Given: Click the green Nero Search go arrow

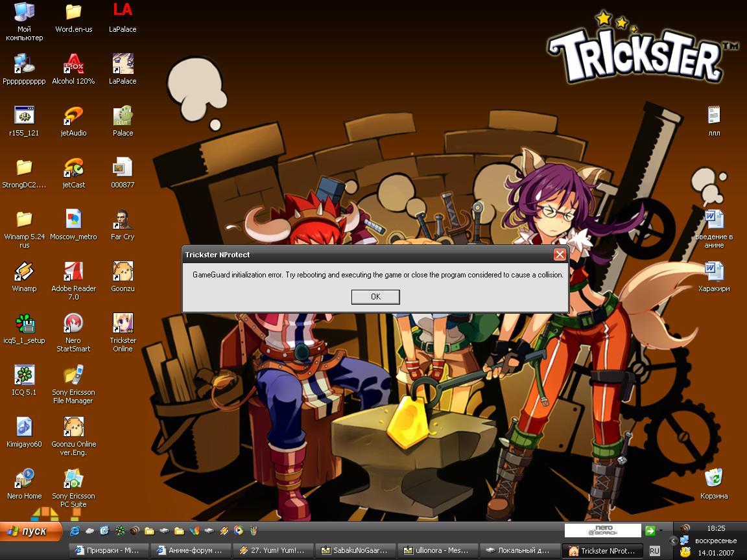Looking at the screenshot, I should click(x=650, y=530).
